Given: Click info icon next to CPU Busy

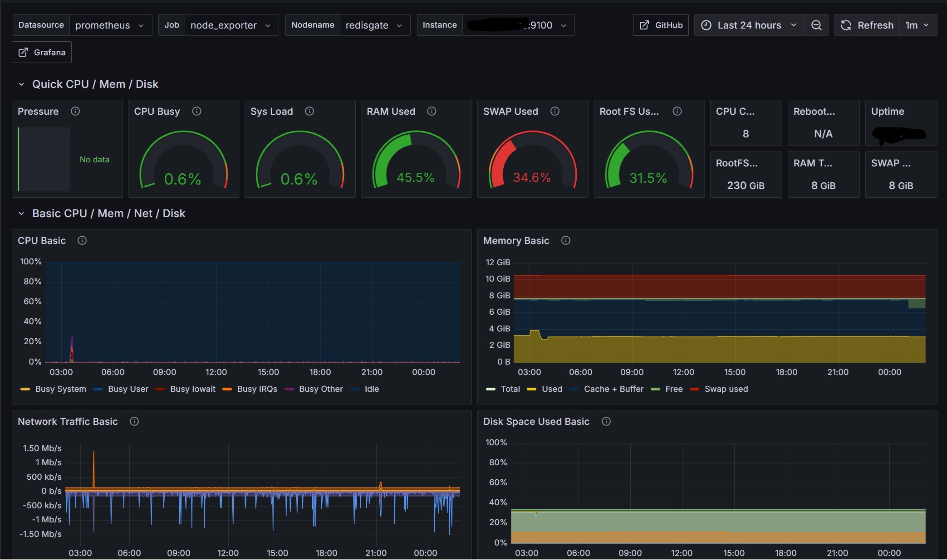Looking at the screenshot, I should pos(196,111).
